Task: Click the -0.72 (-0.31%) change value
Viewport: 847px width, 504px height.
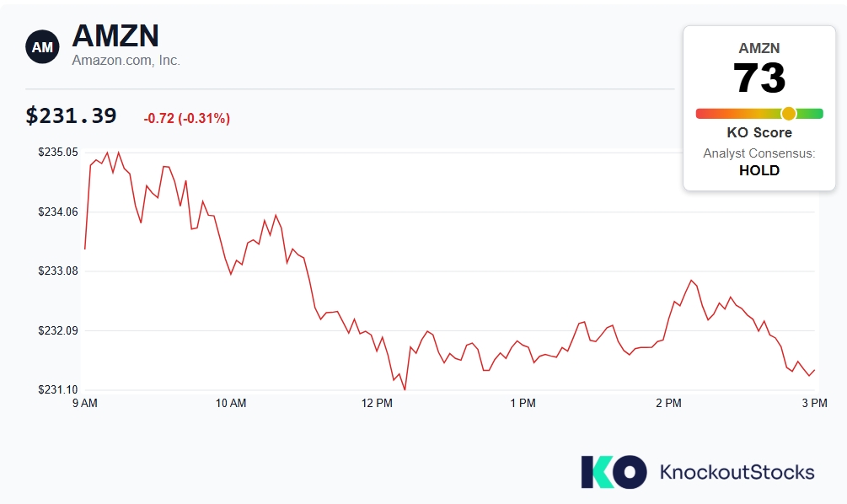Action: tap(187, 118)
